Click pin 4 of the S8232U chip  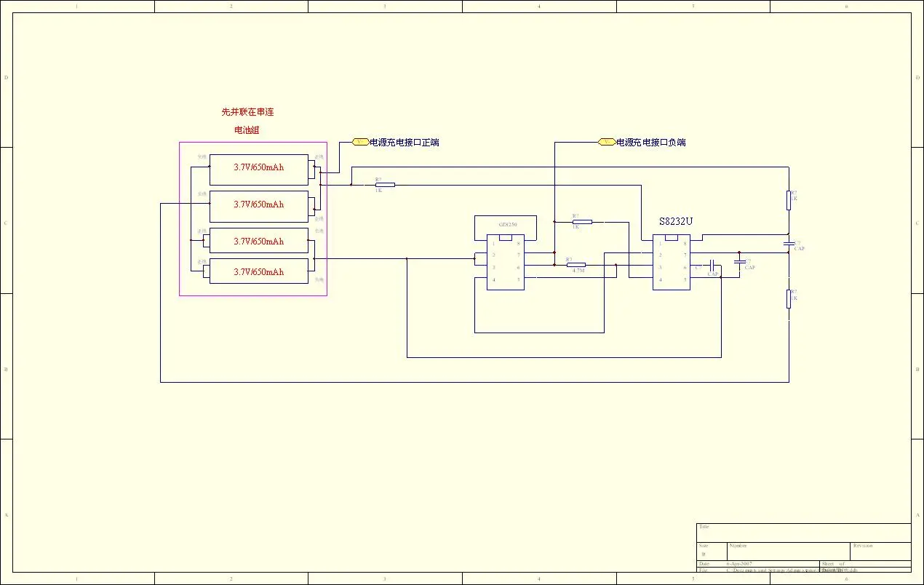point(660,279)
